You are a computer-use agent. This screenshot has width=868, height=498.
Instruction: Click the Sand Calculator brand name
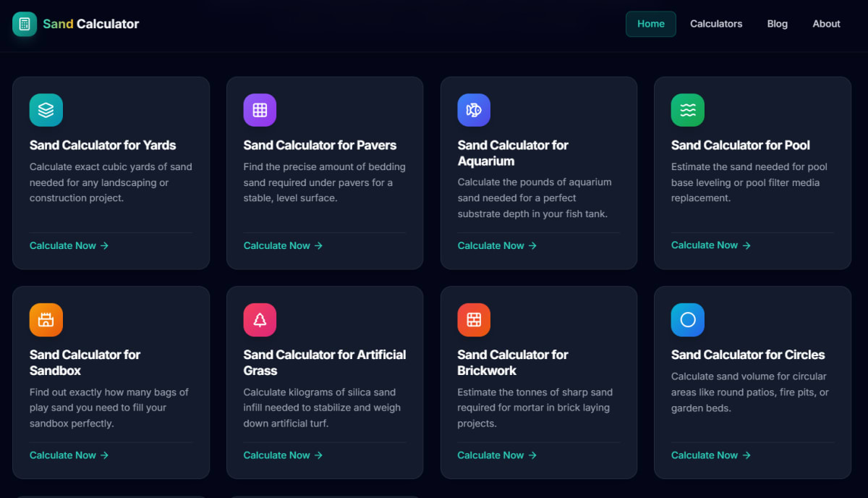(91, 24)
